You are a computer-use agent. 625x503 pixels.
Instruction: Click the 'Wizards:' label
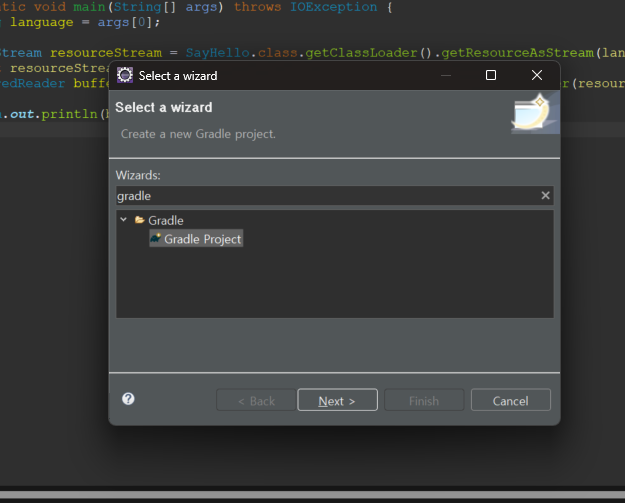[x=138, y=175]
